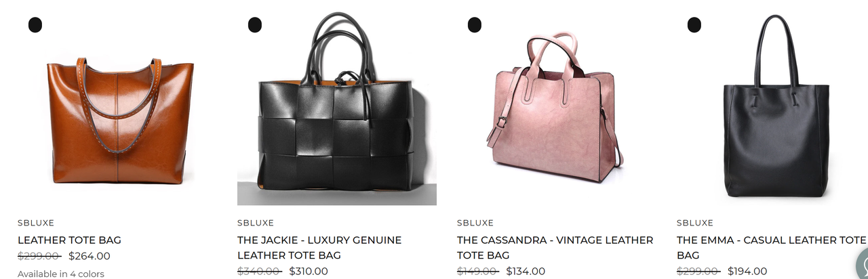Open the Leather Tote Bag title link

pos(69,240)
